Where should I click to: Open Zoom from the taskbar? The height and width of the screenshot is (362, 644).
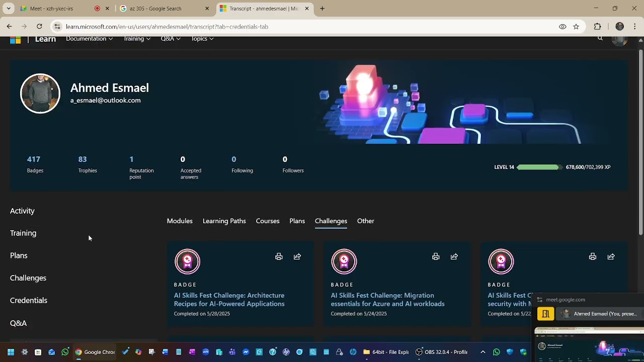(x=205, y=352)
